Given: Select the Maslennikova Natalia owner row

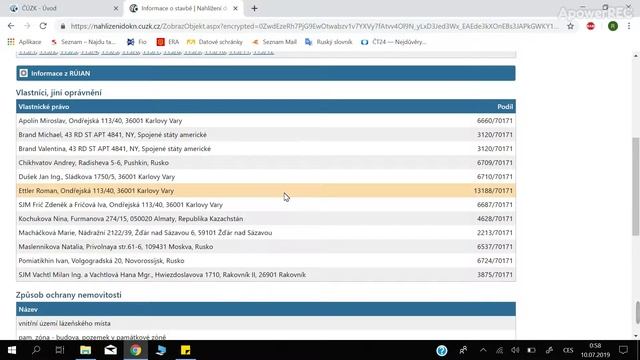Looking at the screenshot, I should (x=266, y=247).
